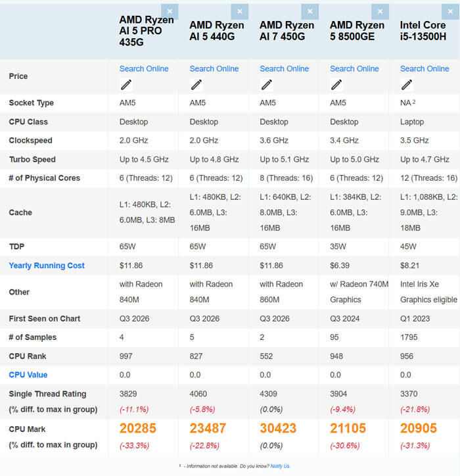This screenshot has width=460, height=476.
Task: Open the CPU Value link
Action: coord(28,375)
